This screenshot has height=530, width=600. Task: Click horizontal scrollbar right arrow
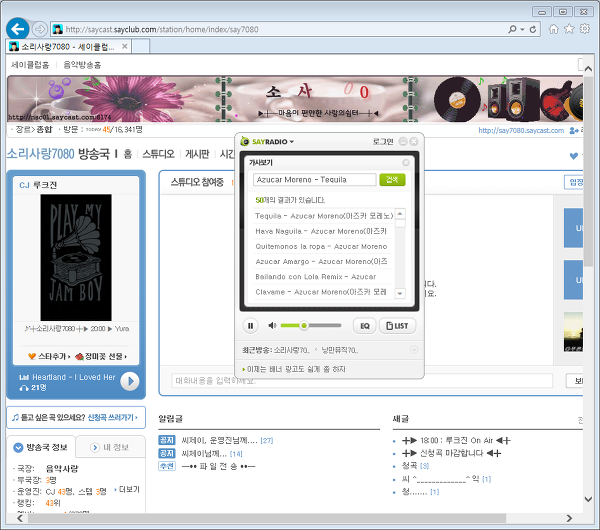(x=569, y=518)
